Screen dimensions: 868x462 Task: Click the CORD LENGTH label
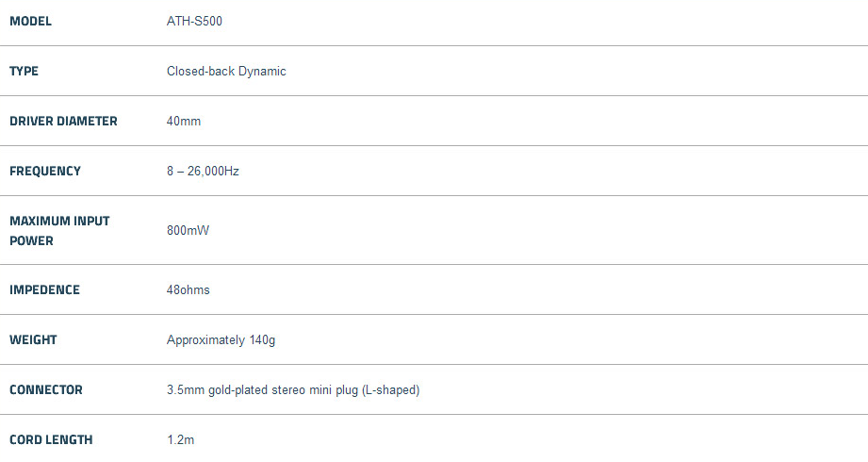(x=51, y=439)
